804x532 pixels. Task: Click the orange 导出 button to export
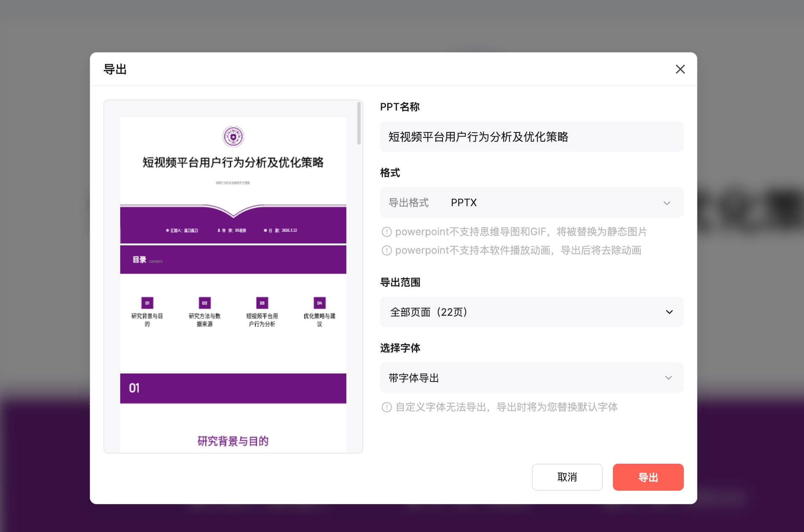click(648, 477)
